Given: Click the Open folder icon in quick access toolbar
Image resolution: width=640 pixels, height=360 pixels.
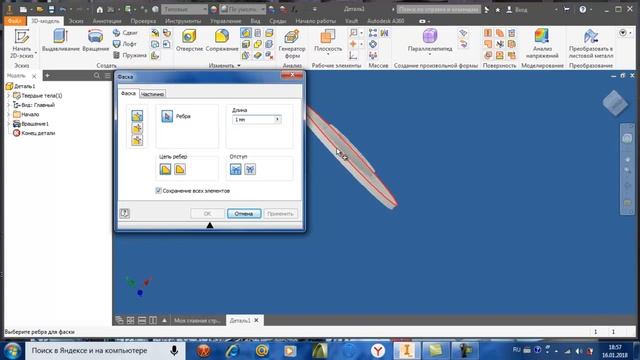Looking at the screenshot, I should 40,9.
